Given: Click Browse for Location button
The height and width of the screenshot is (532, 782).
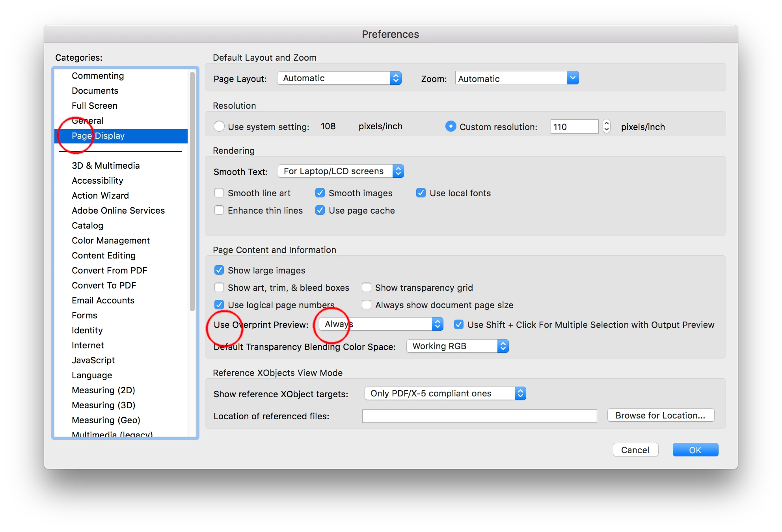Looking at the screenshot, I should point(660,415).
